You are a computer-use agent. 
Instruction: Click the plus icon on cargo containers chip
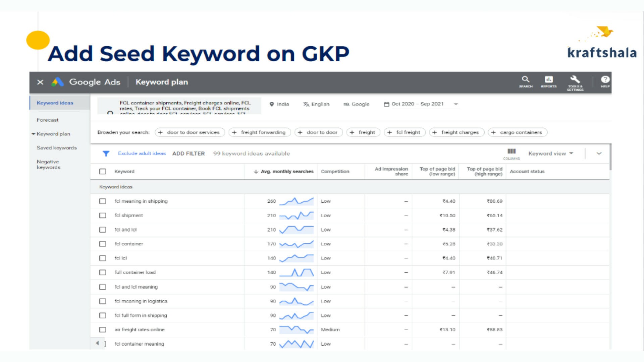[x=493, y=132]
